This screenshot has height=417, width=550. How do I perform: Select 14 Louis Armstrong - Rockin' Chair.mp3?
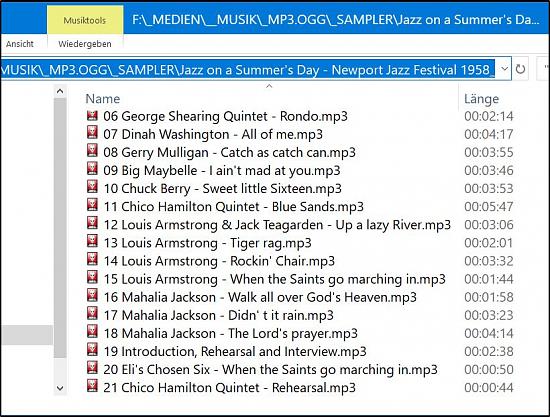pyautogui.click(x=219, y=261)
